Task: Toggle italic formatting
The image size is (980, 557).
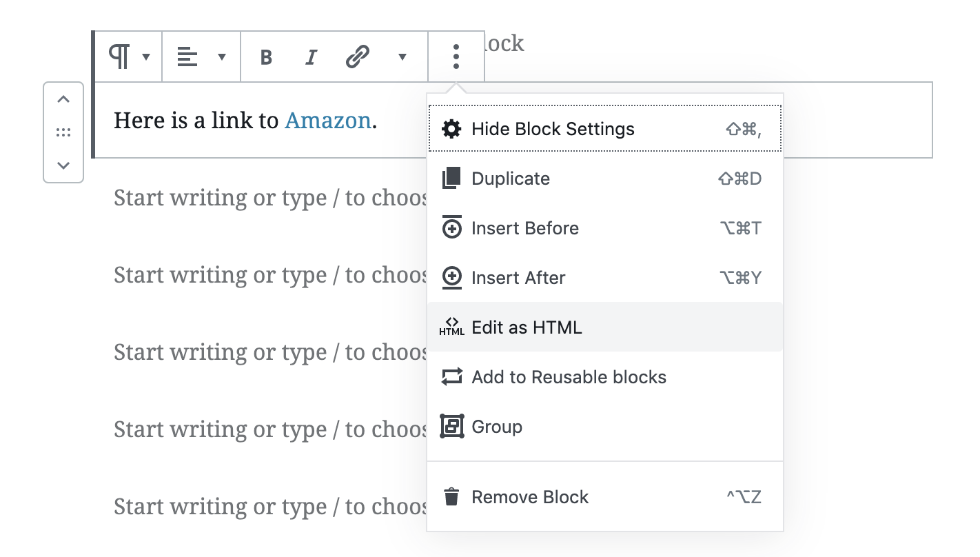Action: (311, 57)
